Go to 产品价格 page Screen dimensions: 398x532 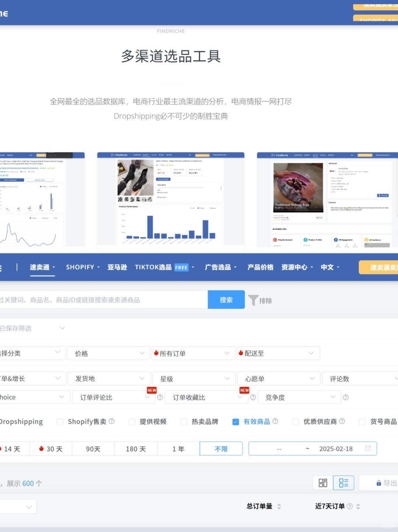tap(260, 267)
